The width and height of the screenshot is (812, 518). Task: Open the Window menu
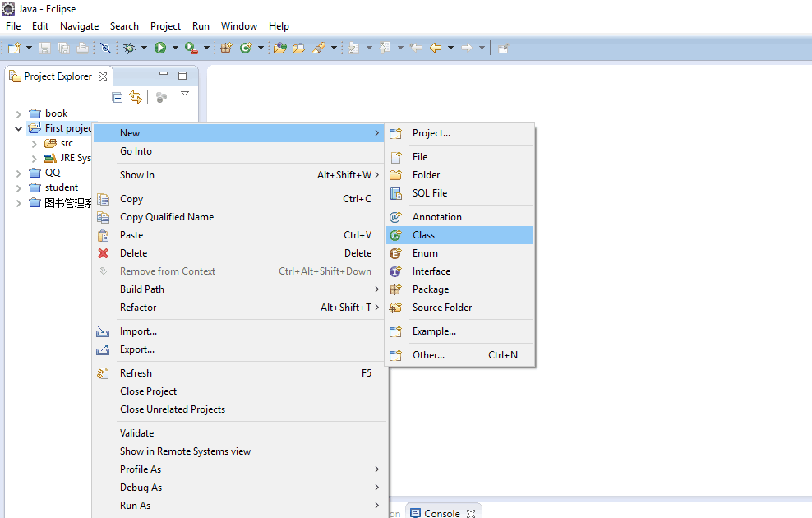coord(239,26)
